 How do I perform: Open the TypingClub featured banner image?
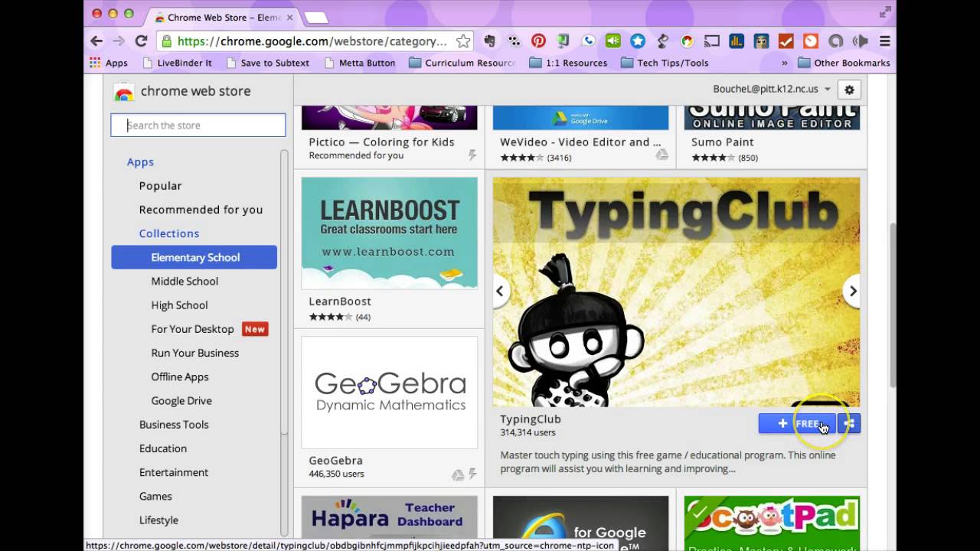[x=676, y=292]
